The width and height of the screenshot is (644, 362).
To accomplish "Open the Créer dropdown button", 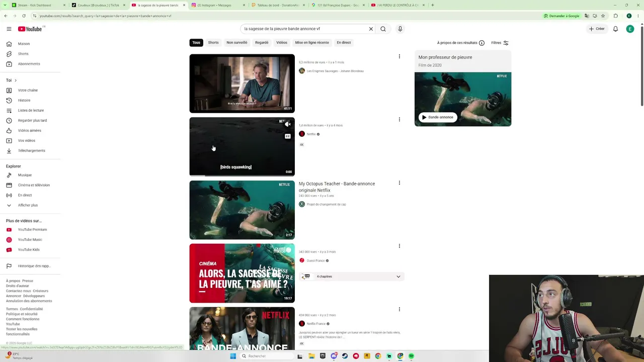I will [597, 29].
